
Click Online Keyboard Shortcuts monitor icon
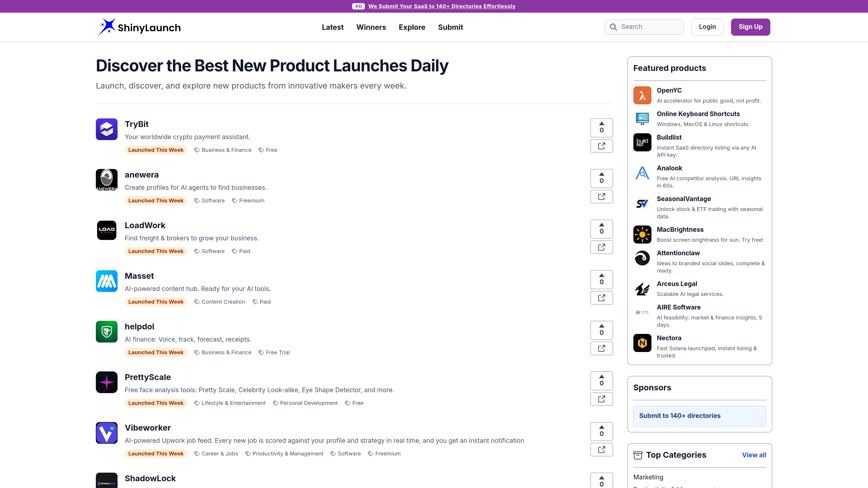tap(642, 119)
